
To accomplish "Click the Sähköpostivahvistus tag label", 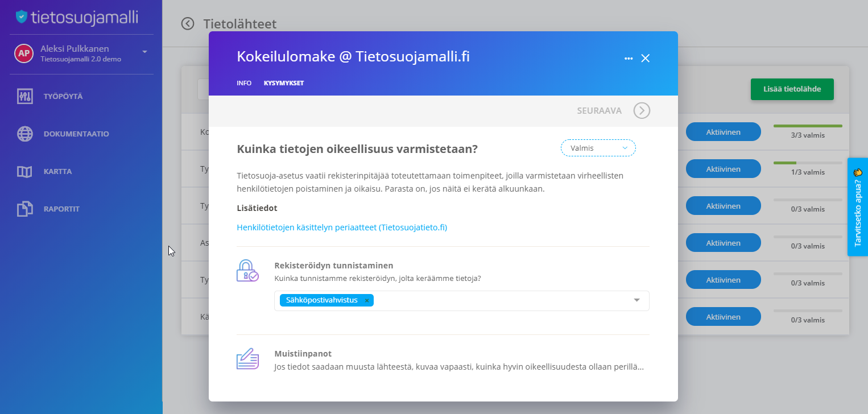I will (322, 300).
